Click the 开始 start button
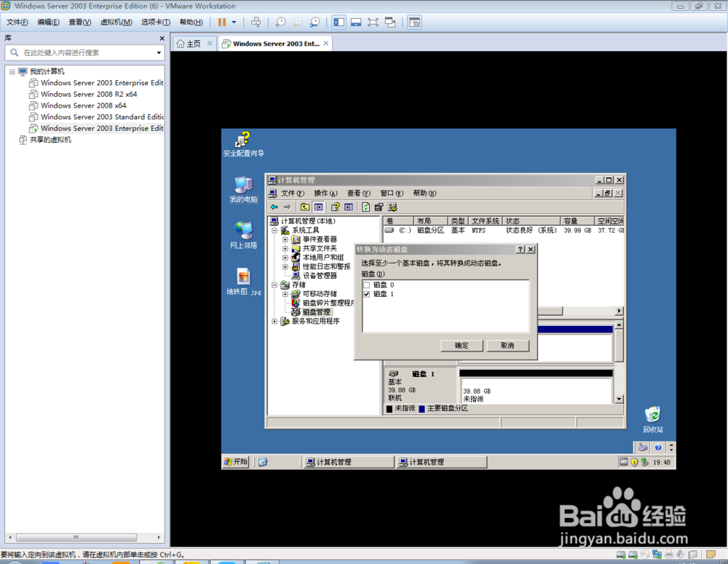728x564 pixels. tap(236, 462)
